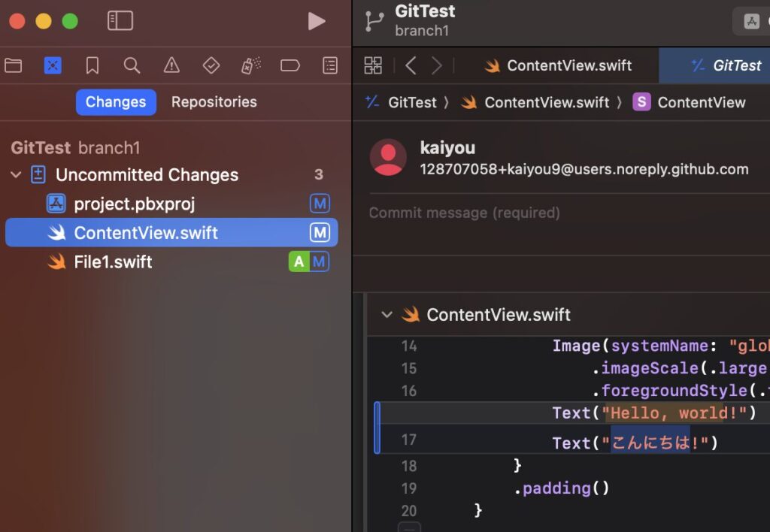Toggle the navigator sidebar visibility
Viewport: 770px width, 532px height.
120,20
